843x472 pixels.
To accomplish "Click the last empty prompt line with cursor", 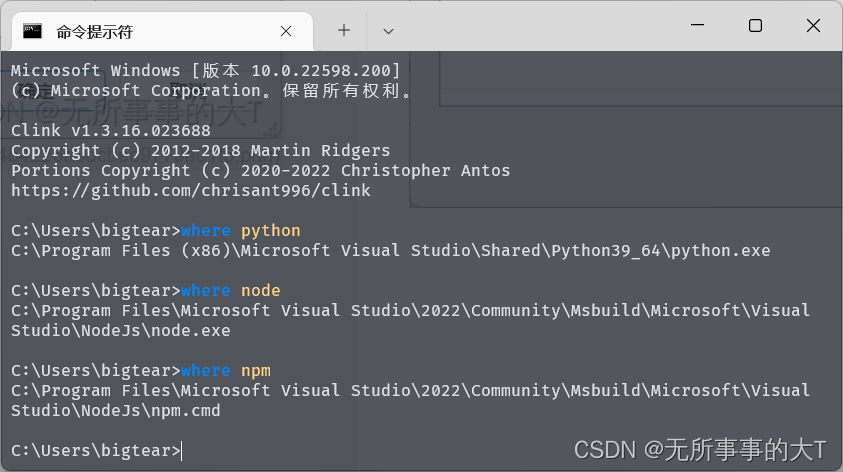I will point(97,450).
